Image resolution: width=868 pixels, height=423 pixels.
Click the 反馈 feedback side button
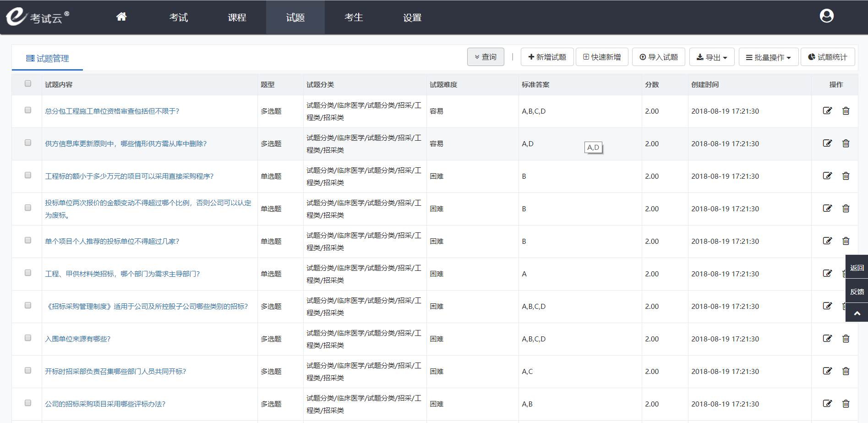click(x=857, y=291)
